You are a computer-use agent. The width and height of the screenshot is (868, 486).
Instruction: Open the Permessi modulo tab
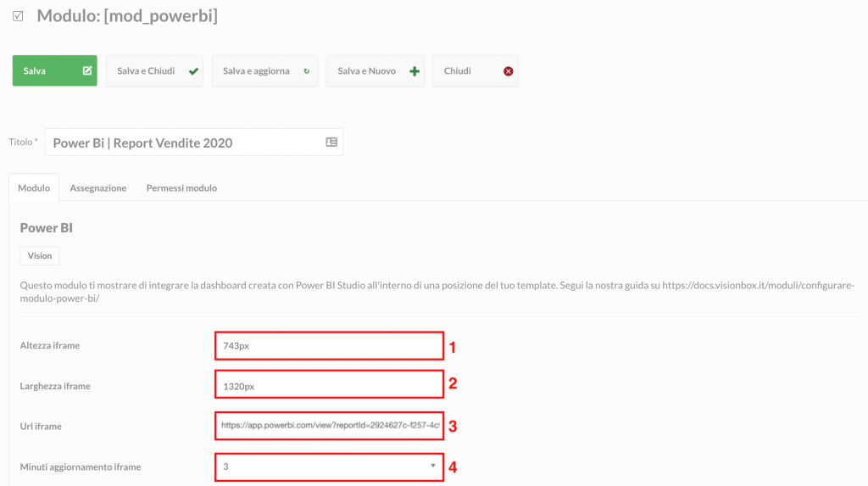point(181,187)
